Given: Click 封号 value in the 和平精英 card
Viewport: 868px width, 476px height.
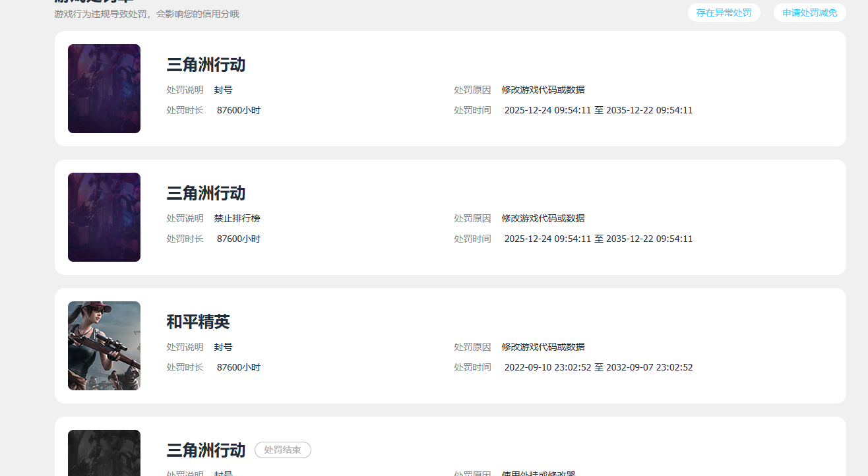Looking at the screenshot, I should (223, 347).
